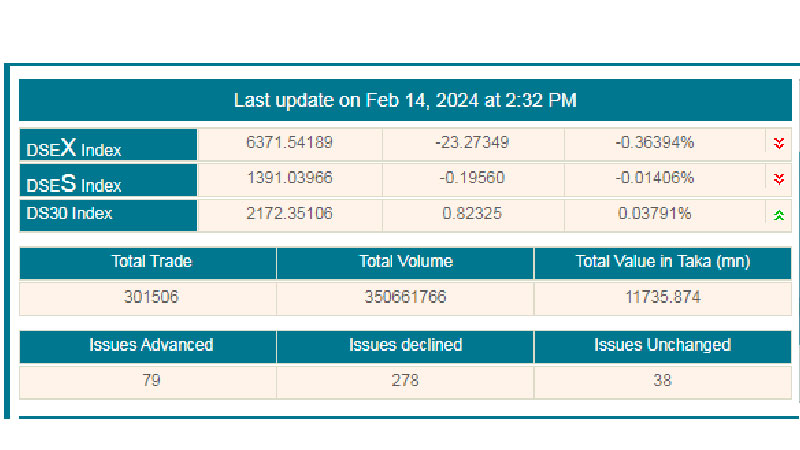Viewport: 800px width, 450px height.
Task: Click the Last update header banner
Action: click(405, 100)
